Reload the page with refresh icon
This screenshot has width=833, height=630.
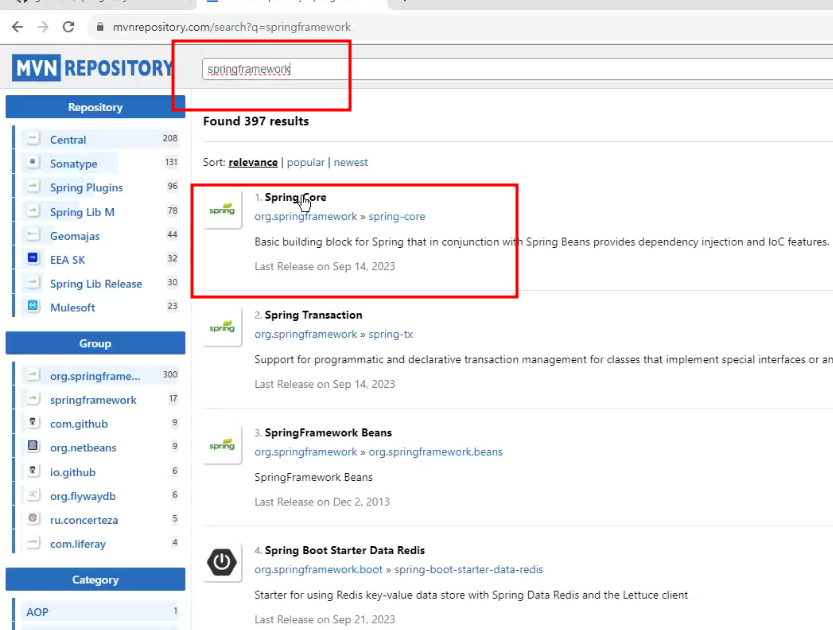pyautogui.click(x=69, y=27)
